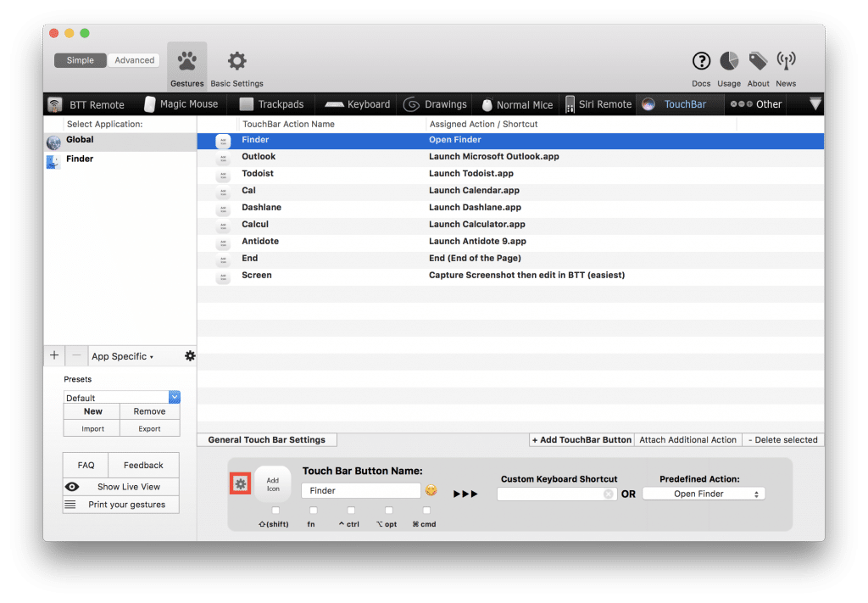Open the Docs help icon
This screenshot has width=868, height=603.
tap(701, 61)
